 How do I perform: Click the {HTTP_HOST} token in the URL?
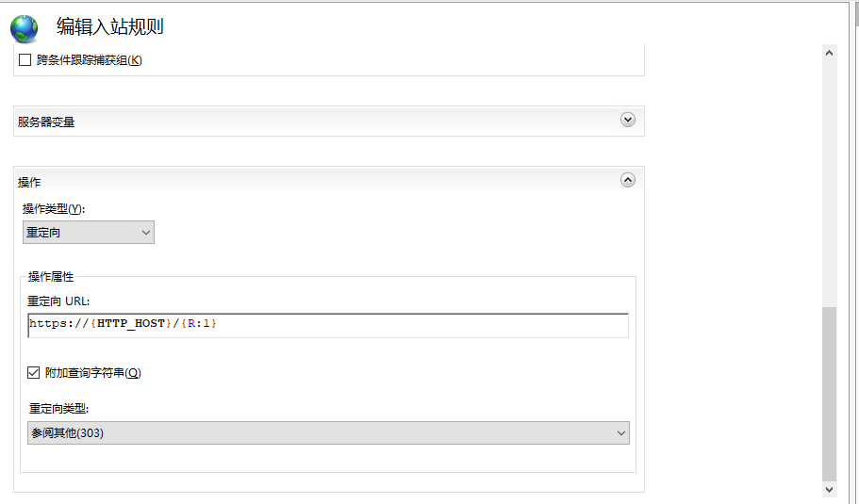[127, 324]
